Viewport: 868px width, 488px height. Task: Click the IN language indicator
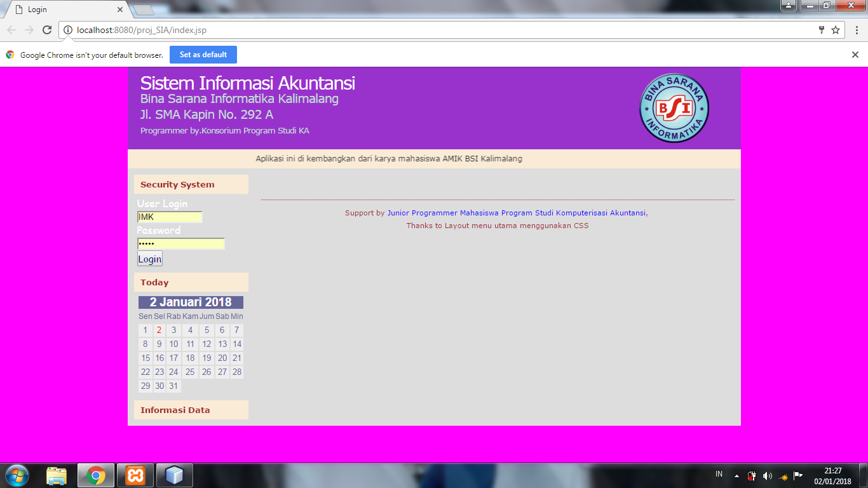(x=719, y=474)
